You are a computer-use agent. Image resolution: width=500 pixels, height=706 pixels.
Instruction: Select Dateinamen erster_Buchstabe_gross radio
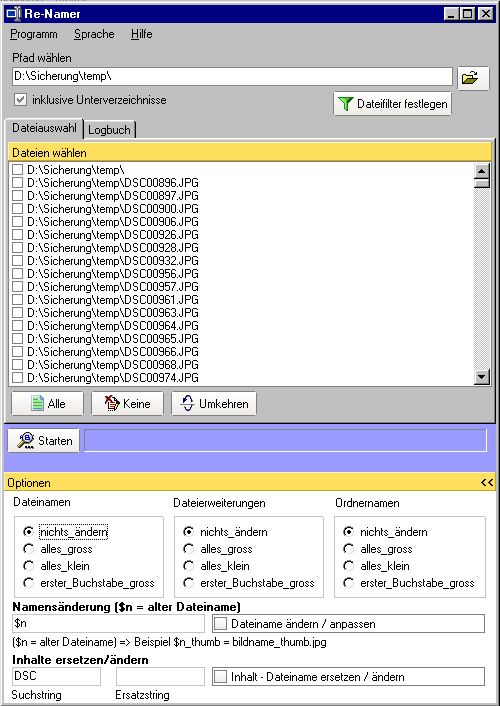coord(29,583)
